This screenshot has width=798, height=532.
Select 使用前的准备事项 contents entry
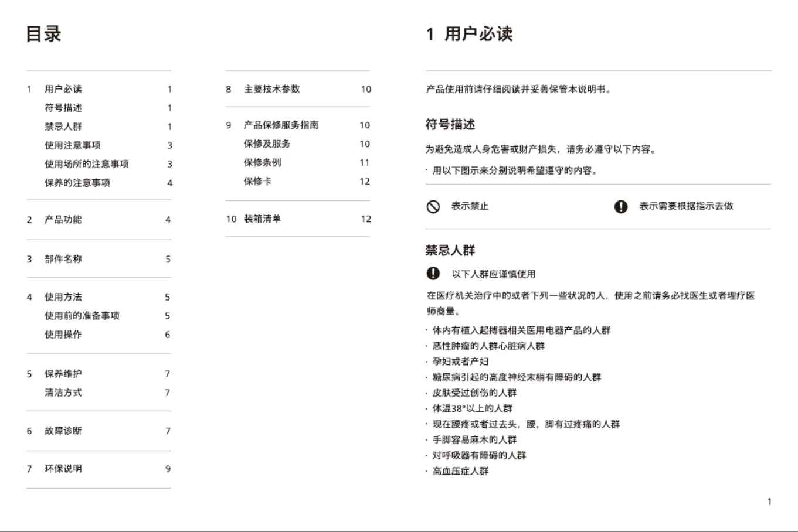click(82, 316)
